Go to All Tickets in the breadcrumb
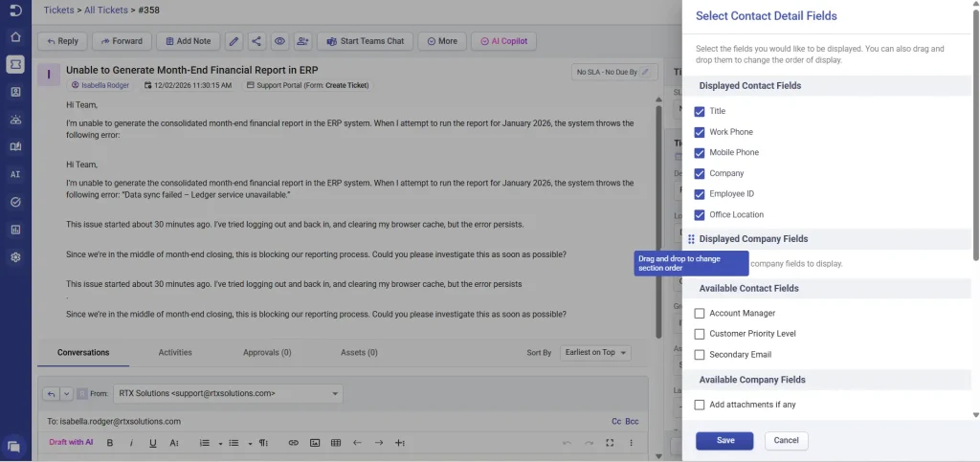Screen dimensions: 980x462 pyautogui.click(x=105, y=10)
